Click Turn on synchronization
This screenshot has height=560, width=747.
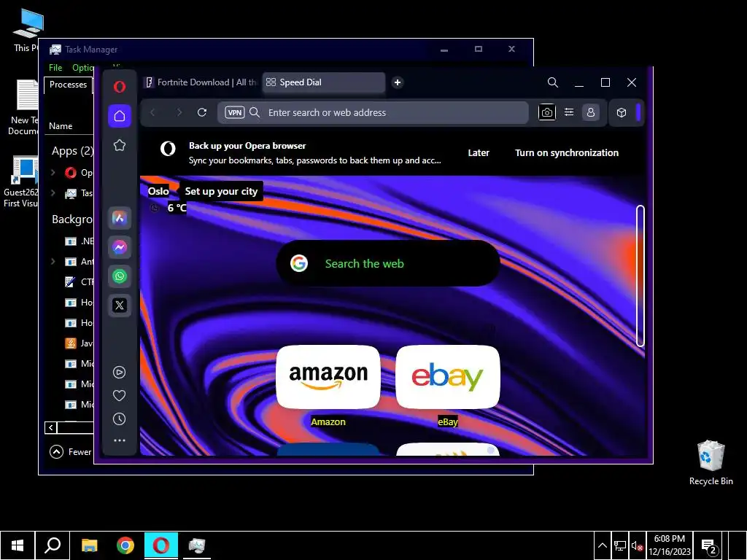pyautogui.click(x=566, y=153)
